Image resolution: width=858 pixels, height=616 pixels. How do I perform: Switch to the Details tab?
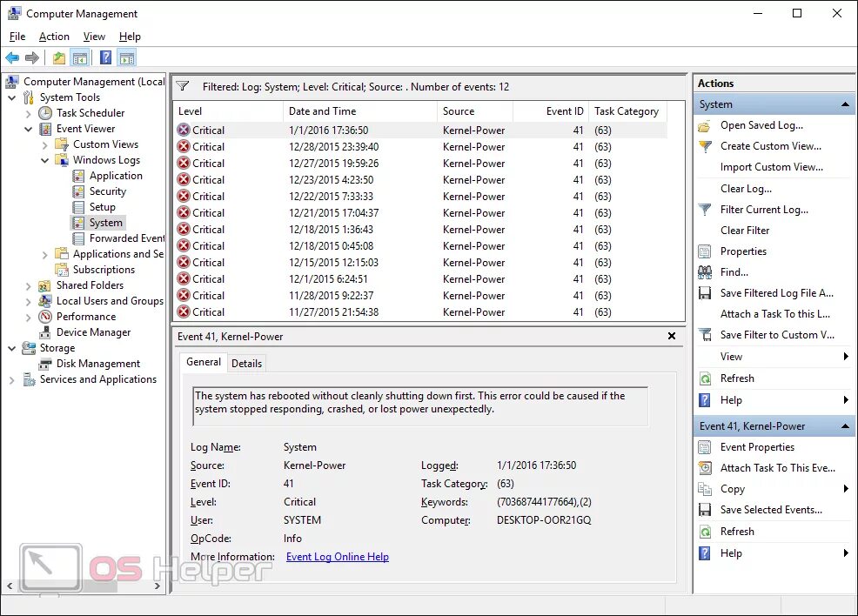click(247, 364)
